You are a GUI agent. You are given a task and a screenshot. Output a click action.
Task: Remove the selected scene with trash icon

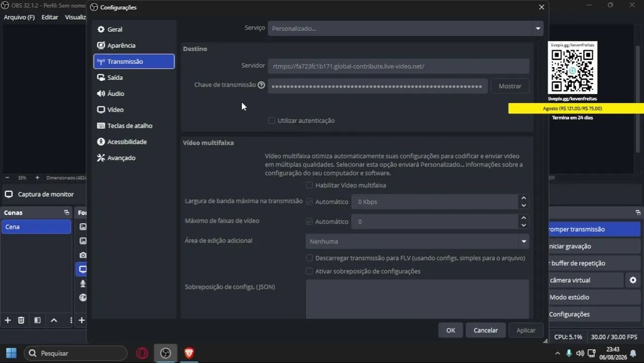click(21, 320)
